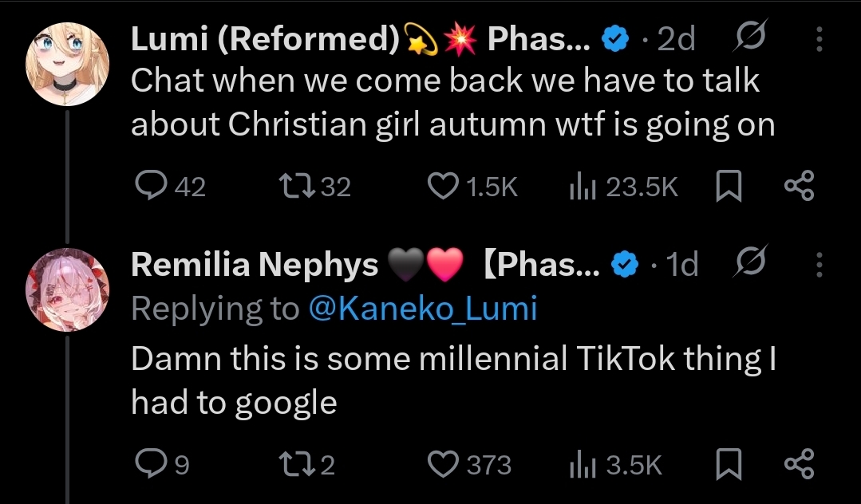Reply to Remilia Nephys's tweet

pos(149,464)
